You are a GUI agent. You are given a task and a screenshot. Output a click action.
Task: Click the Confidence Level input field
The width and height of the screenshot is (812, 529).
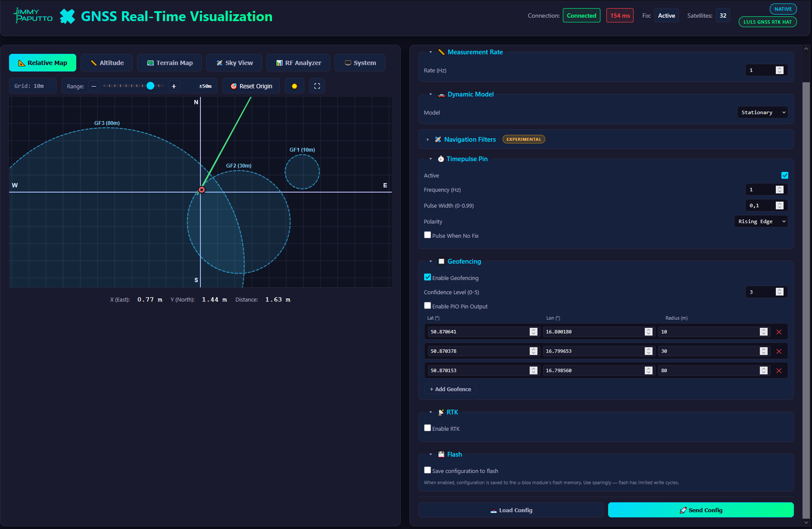(x=767, y=292)
